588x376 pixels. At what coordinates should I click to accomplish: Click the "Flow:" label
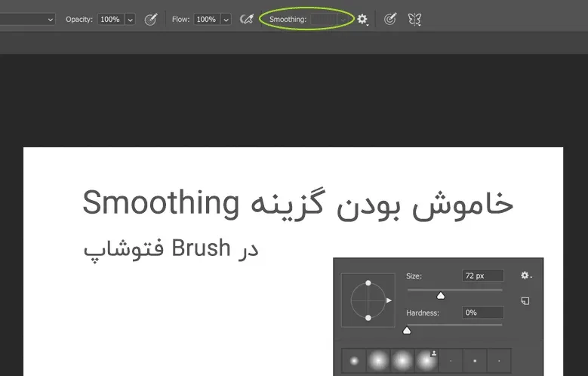click(x=180, y=20)
